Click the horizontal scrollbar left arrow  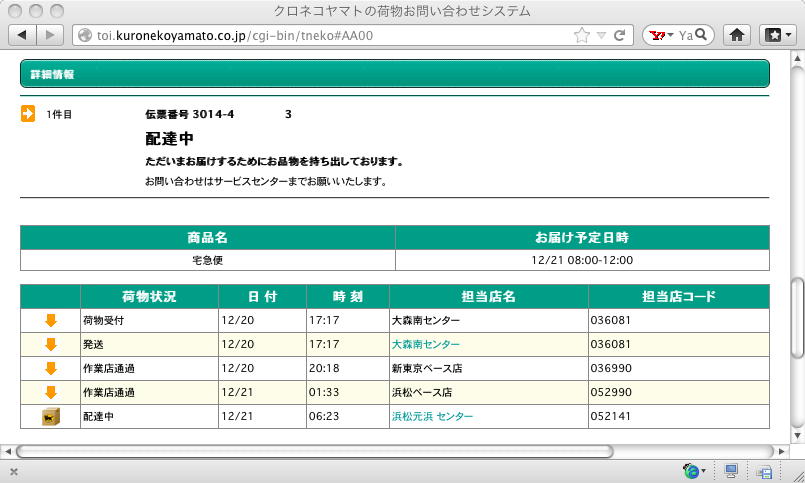[x=7, y=451]
